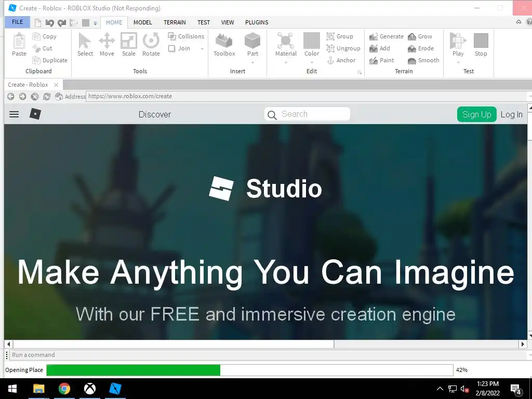This screenshot has height=399, width=532.
Task: Open the Toolbox
Action: pos(224,45)
